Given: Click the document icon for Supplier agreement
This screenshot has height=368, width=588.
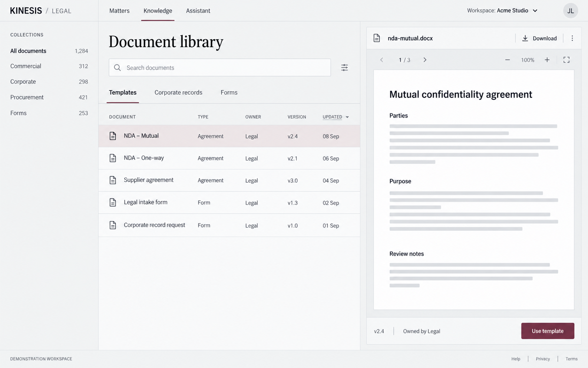Looking at the screenshot, I should pos(113,180).
